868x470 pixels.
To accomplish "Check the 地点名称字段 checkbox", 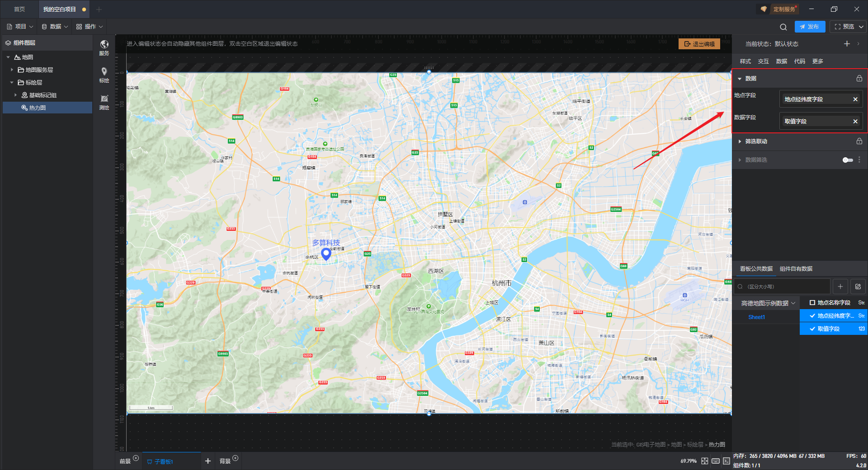I will pyautogui.click(x=812, y=303).
